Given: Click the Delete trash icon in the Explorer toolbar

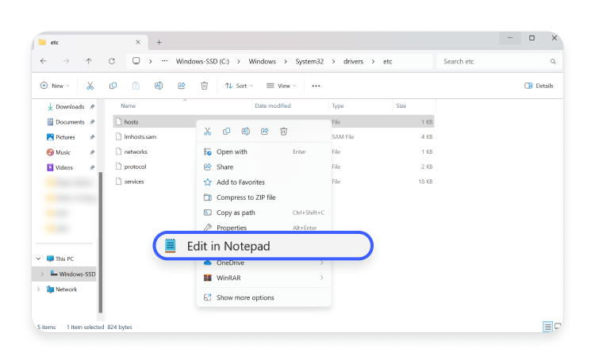Looking at the screenshot, I should point(204,86).
